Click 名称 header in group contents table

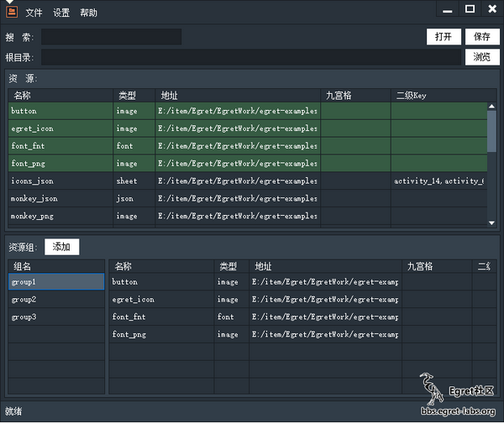click(x=161, y=266)
